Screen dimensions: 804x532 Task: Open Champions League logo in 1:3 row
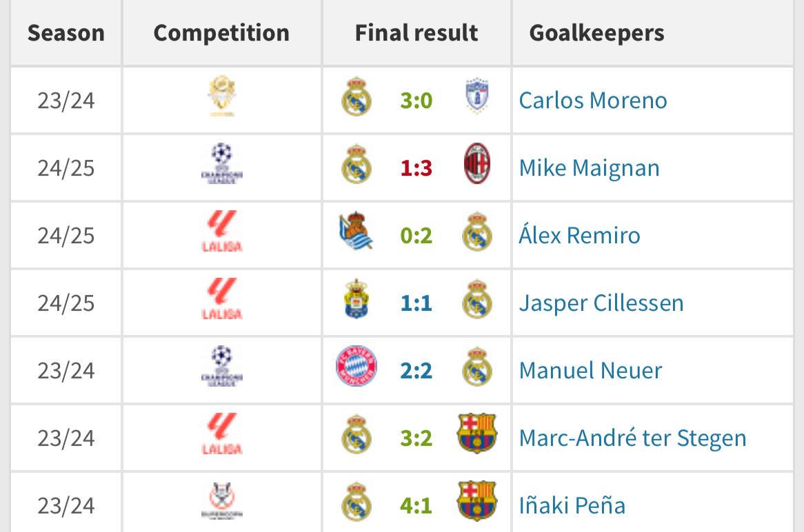[x=222, y=163]
